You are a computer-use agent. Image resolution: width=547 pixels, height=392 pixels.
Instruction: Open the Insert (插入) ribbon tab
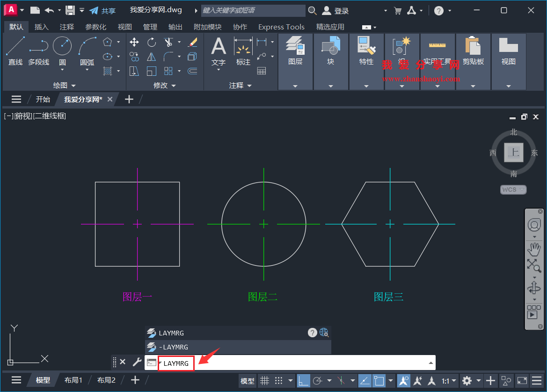(41, 27)
